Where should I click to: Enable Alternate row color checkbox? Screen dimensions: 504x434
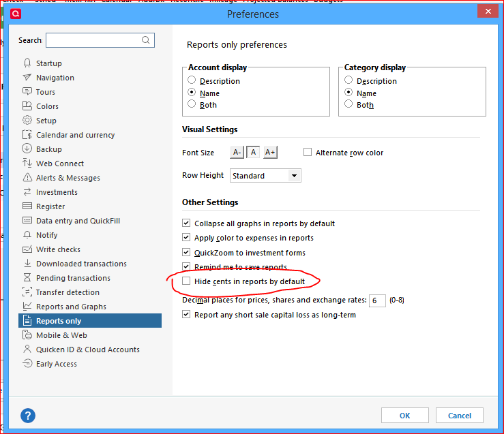(x=308, y=152)
